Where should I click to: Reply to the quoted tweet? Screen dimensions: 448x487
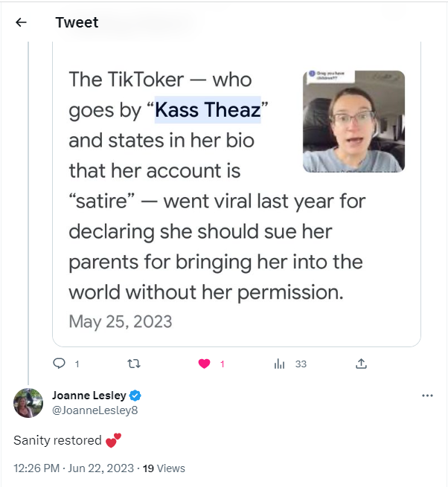pos(60,364)
